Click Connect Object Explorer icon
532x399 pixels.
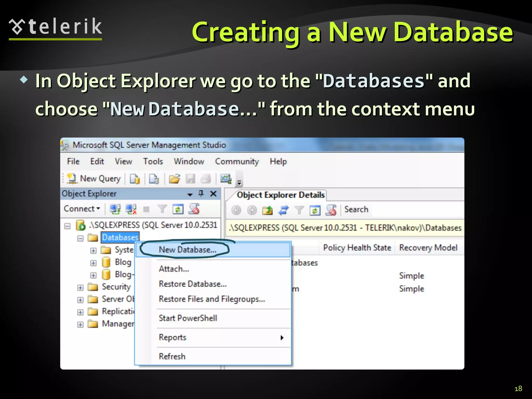(x=115, y=209)
